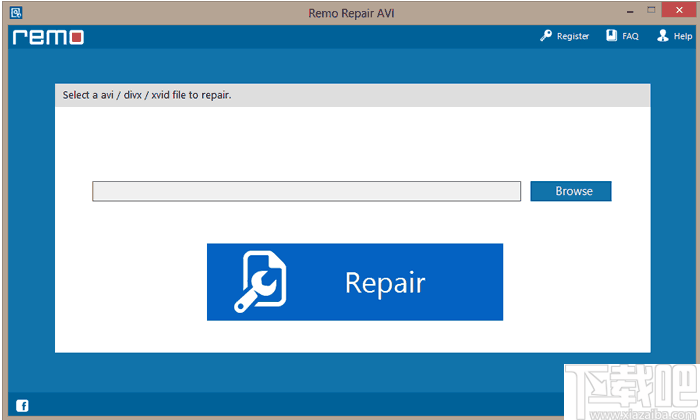This screenshot has height=420, width=700.
Task: Minimize the Remo Repair AVI window
Action: pos(630,12)
